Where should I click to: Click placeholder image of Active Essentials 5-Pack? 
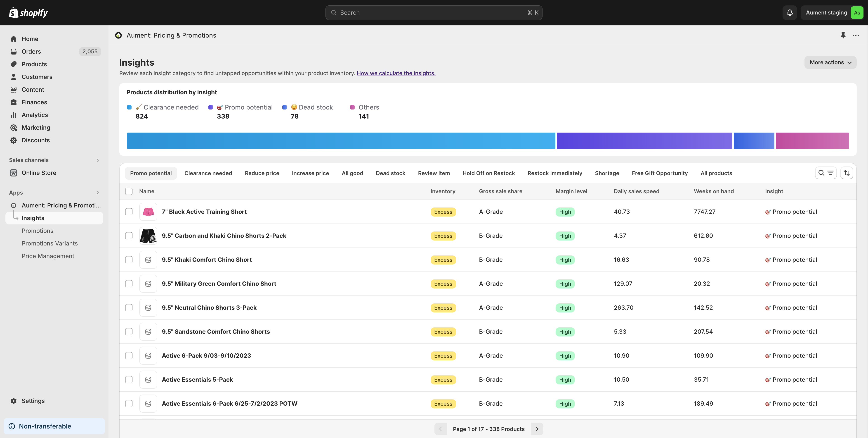tap(148, 380)
